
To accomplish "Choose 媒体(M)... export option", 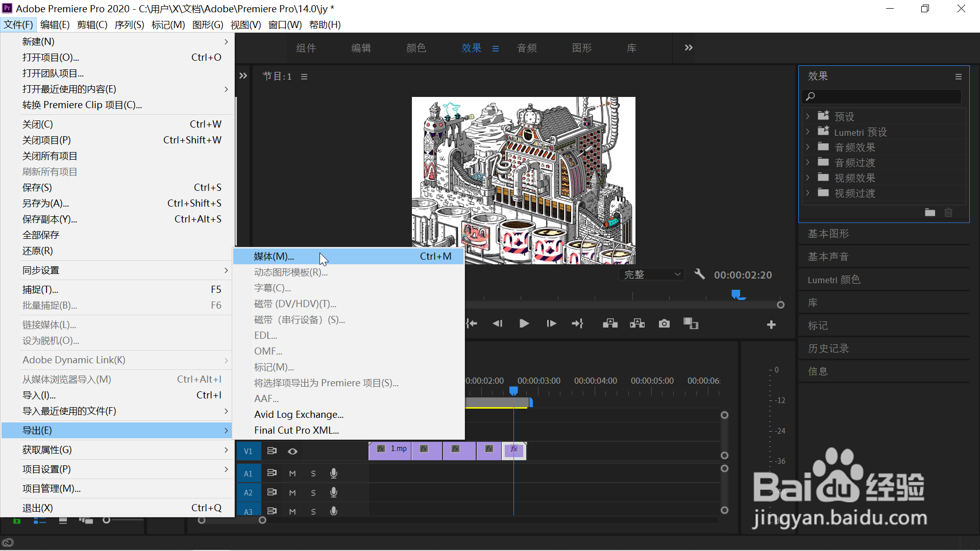I will (x=349, y=256).
